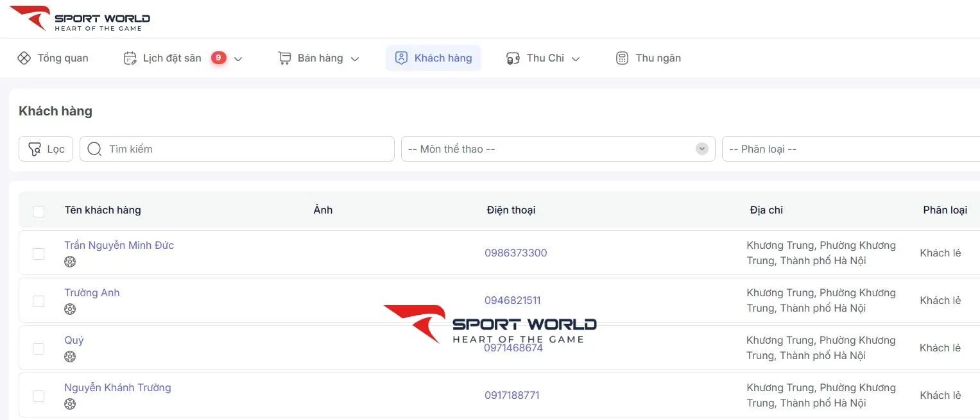The image size is (980, 420).
Task: Click the Thu ngân cashier icon
Action: (622, 58)
